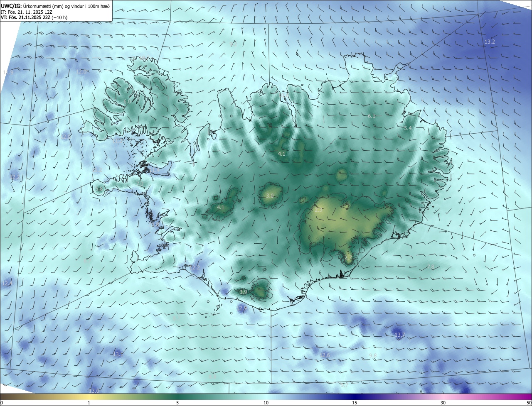Click the 5.4 value label

click(408, 128)
